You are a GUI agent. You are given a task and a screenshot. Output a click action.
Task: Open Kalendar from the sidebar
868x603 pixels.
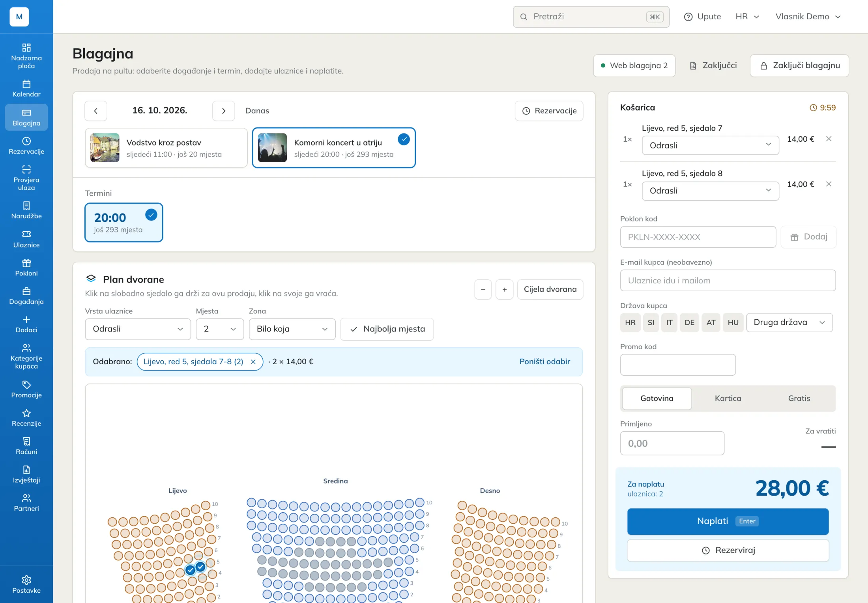click(26, 89)
